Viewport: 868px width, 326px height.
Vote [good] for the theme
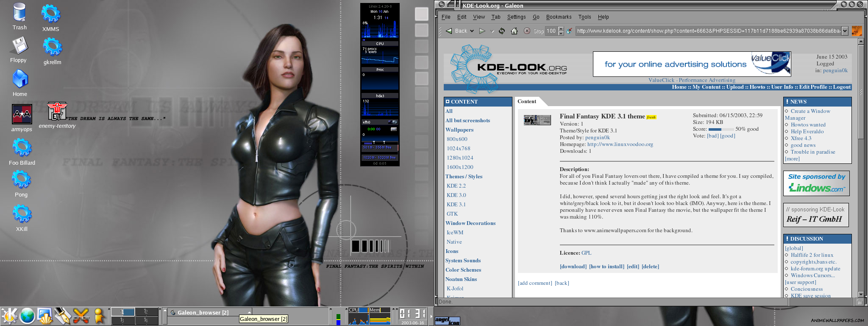[728, 136]
